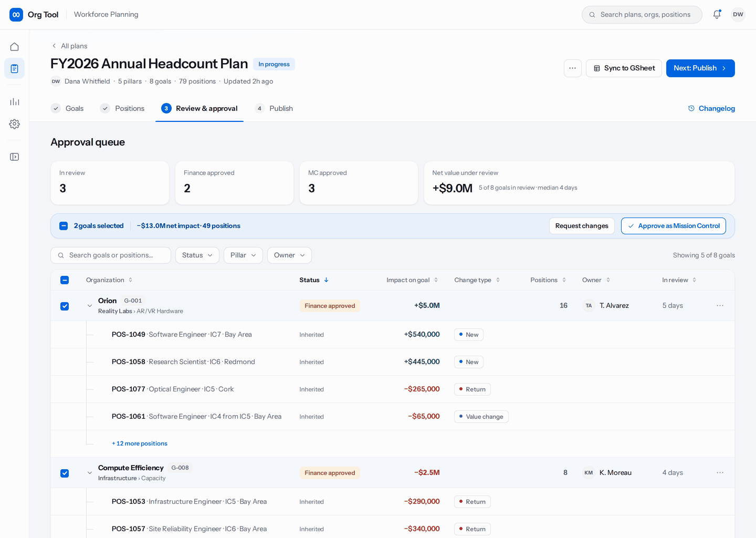Open the Pillar filter dropdown
The height and width of the screenshot is (538, 756).
pos(243,255)
